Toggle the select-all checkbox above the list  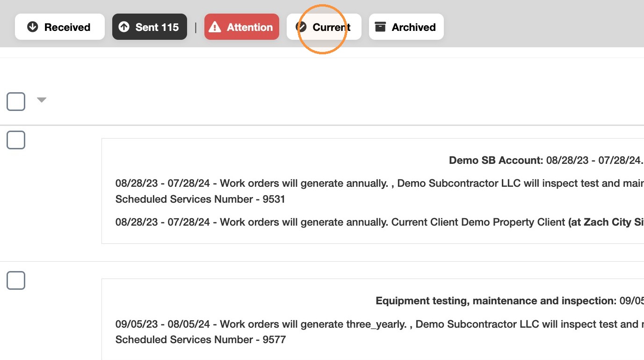(16, 102)
